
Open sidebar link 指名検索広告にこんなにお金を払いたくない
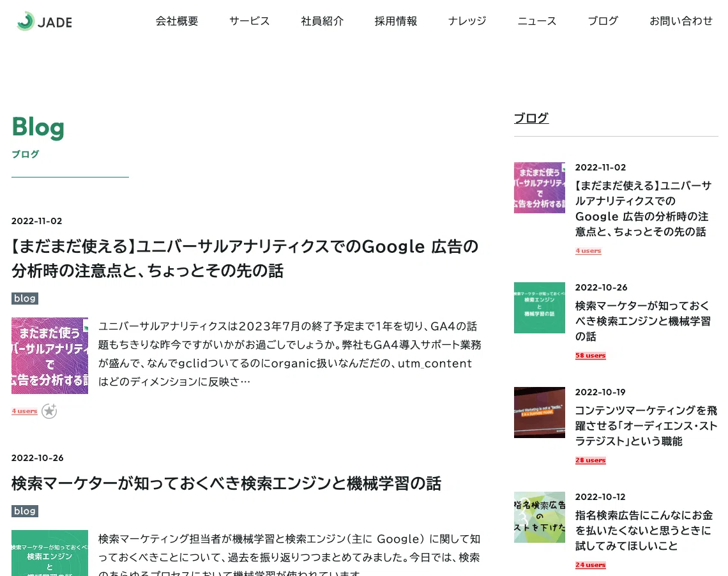pyautogui.click(x=644, y=530)
